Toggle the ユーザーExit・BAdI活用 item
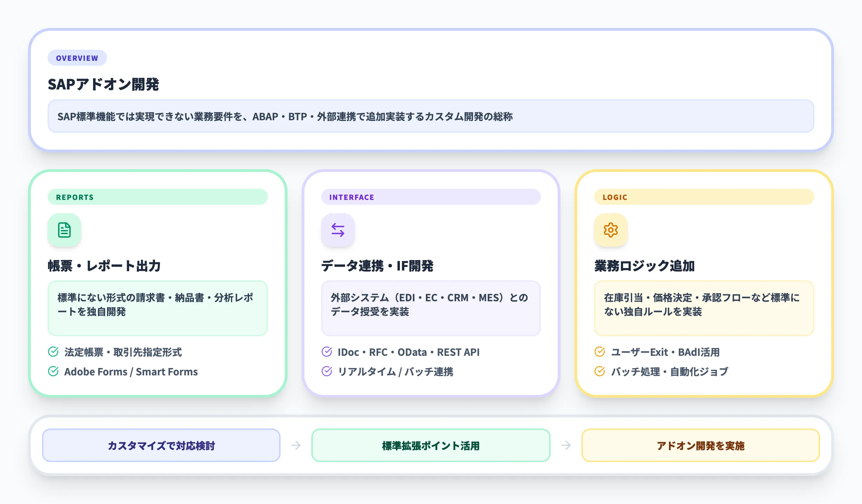This screenshot has height=504, width=862. (x=665, y=352)
